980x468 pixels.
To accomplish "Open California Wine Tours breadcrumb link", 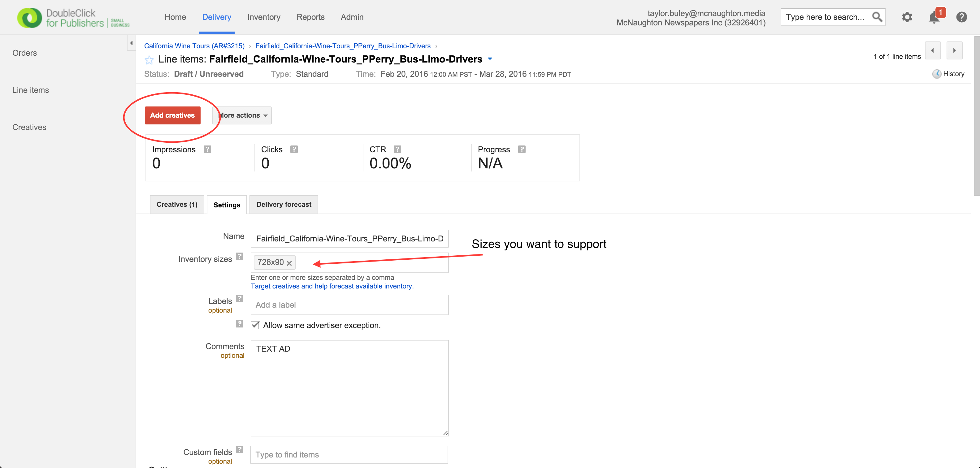I will [x=194, y=46].
